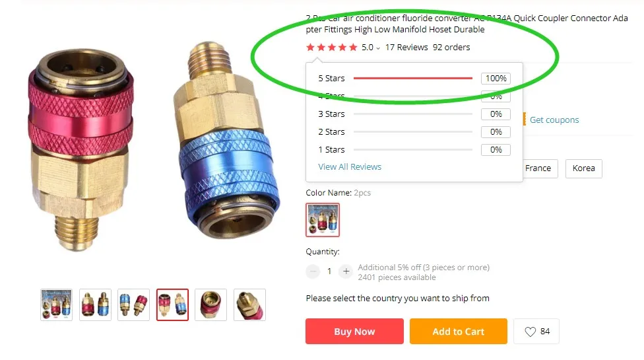View the third thumbnail with tilted couplers
This screenshot has width=644, height=360.
point(133,305)
